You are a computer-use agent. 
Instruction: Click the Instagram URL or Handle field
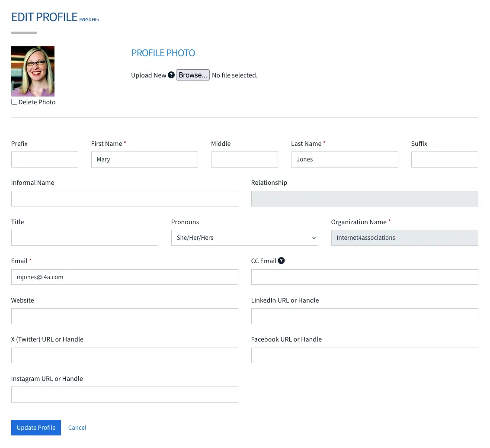pos(125,394)
